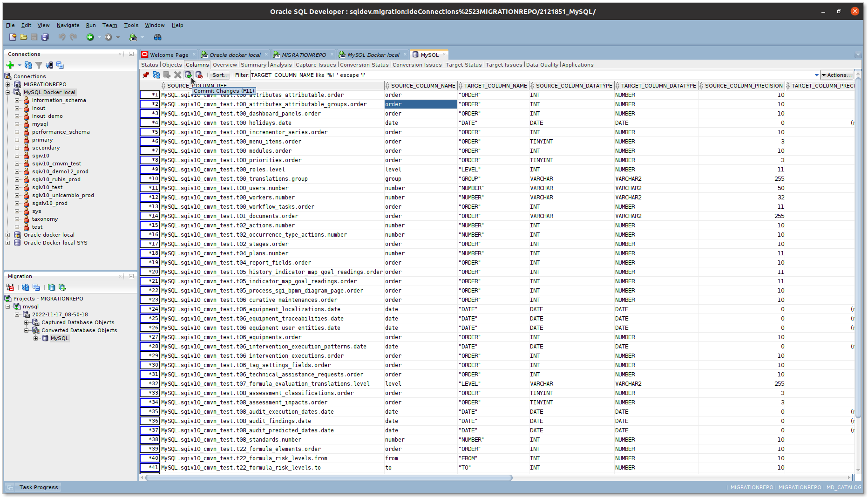Open the Team menu
This screenshot has height=498, width=868.
(x=109, y=25)
